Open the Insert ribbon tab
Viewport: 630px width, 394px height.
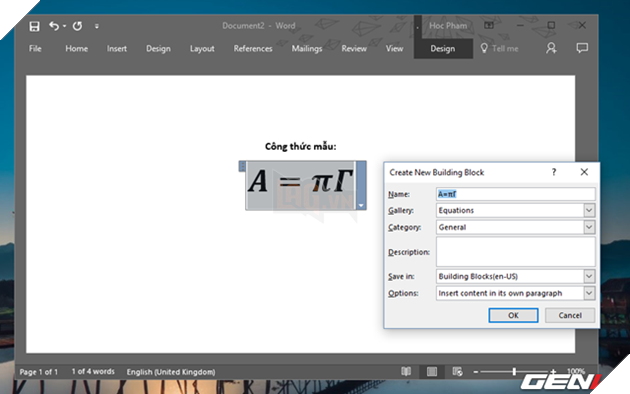point(117,49)
